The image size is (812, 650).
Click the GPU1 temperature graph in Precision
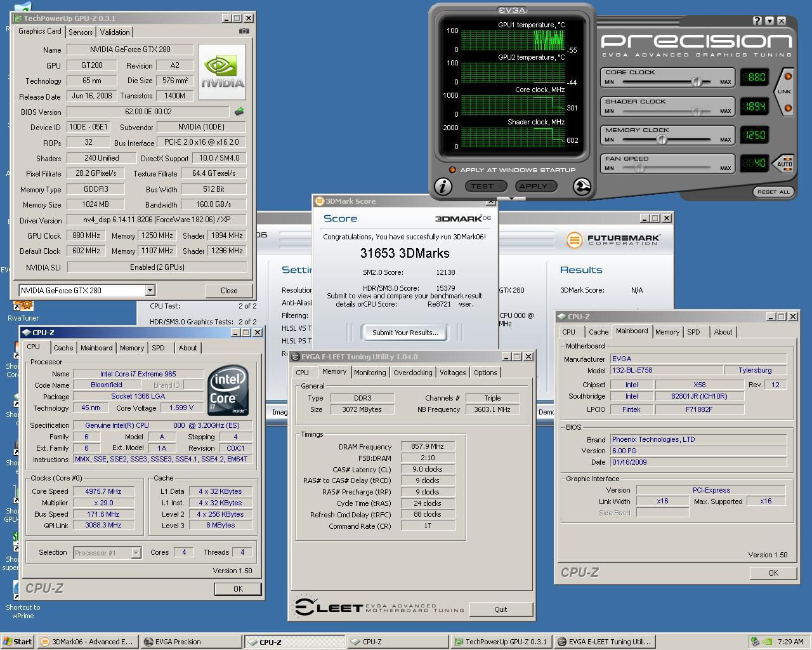tap(513, 40)
